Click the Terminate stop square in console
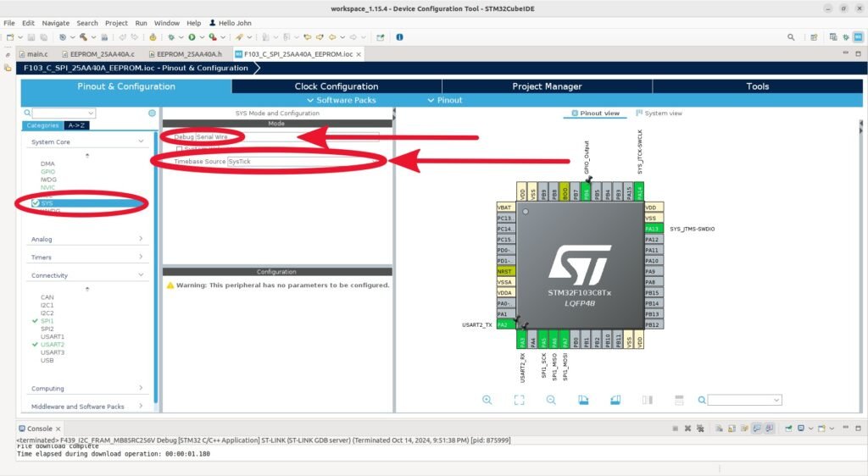This screenshot has height=476, width=868. click(x=675, y=429)
